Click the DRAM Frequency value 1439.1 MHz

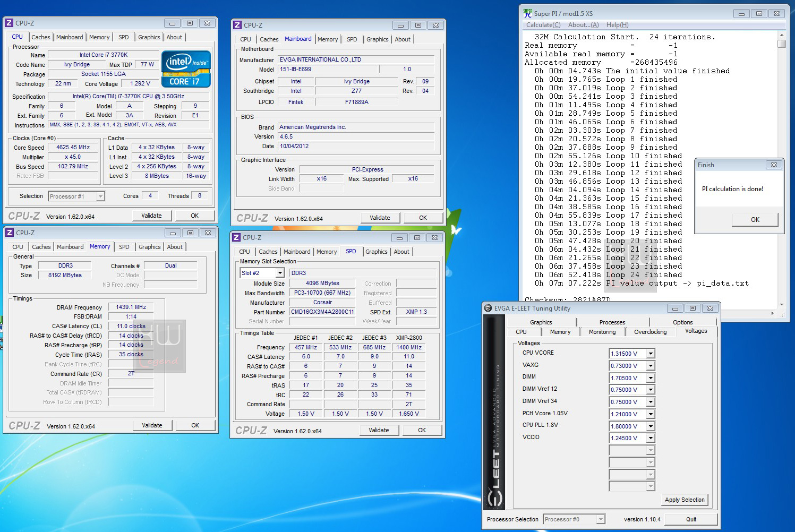tap(131, 307)
